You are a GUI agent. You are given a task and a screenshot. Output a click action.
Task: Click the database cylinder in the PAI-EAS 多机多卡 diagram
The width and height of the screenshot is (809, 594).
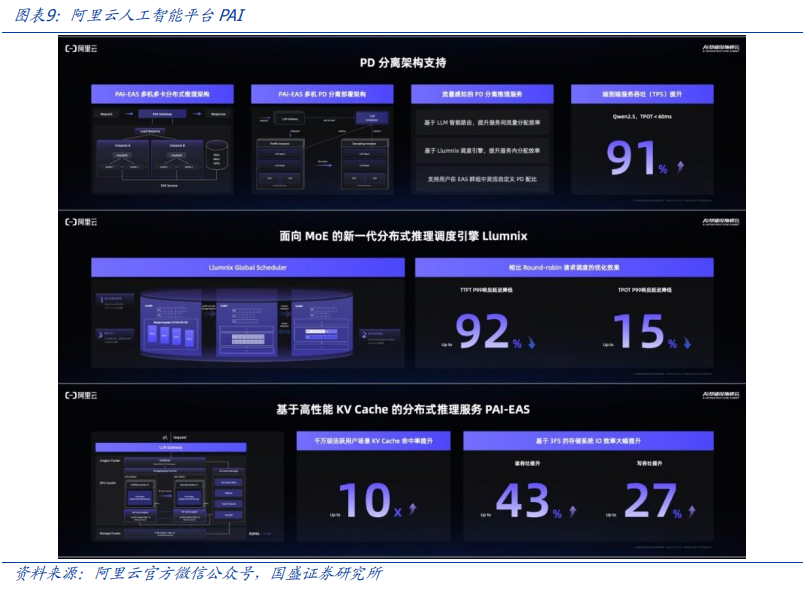[217, 155]
